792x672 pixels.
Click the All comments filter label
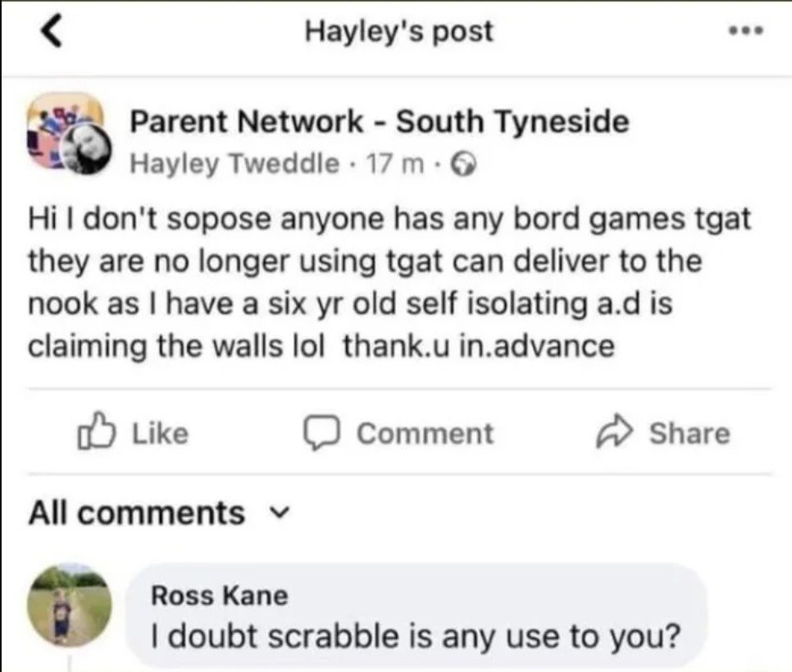(136, 514)
